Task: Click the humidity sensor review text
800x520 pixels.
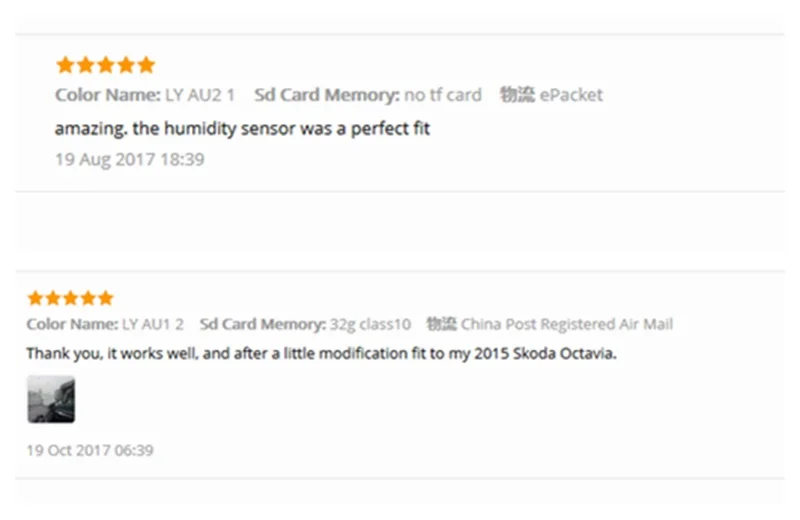Action: pos(242,129)
